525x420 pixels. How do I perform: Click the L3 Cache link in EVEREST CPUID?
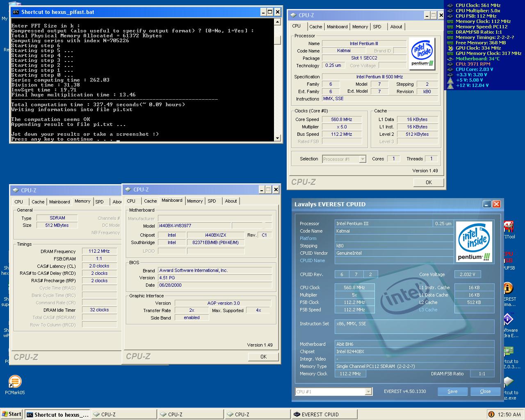(428, 310)
